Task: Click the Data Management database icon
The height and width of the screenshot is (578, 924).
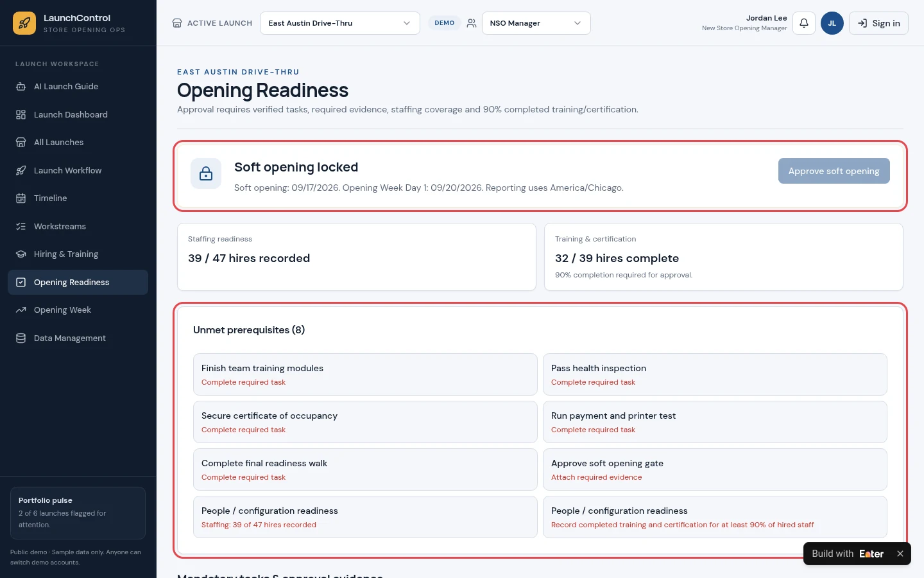Action: point(21,338)
